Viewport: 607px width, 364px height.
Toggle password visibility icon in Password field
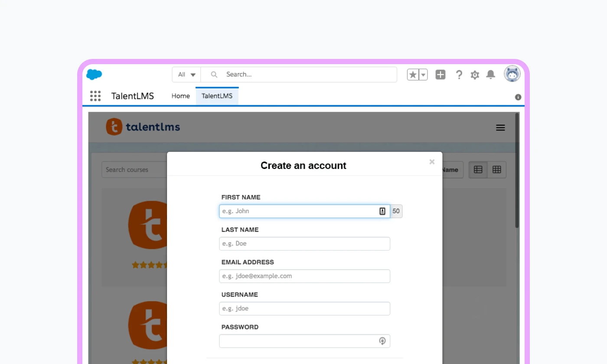click(x=382, y=341)
